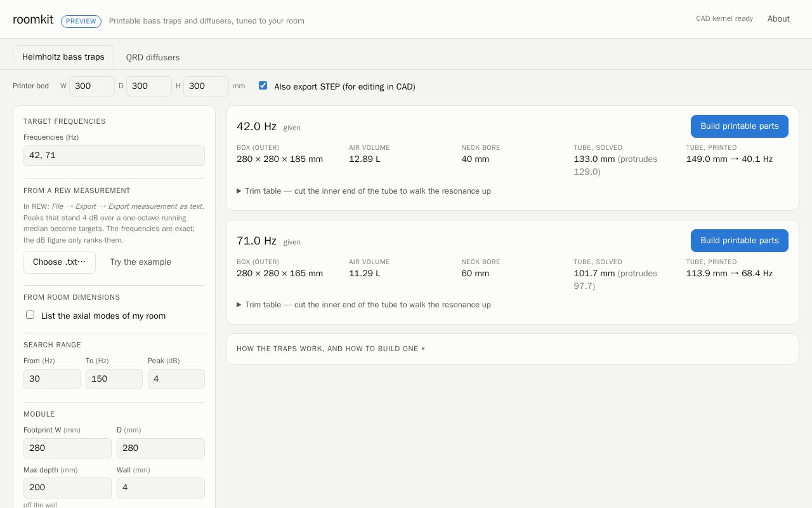Enable List the axial modes checkbox
This screenshot has height=508, width=812.
pos(30,315)
